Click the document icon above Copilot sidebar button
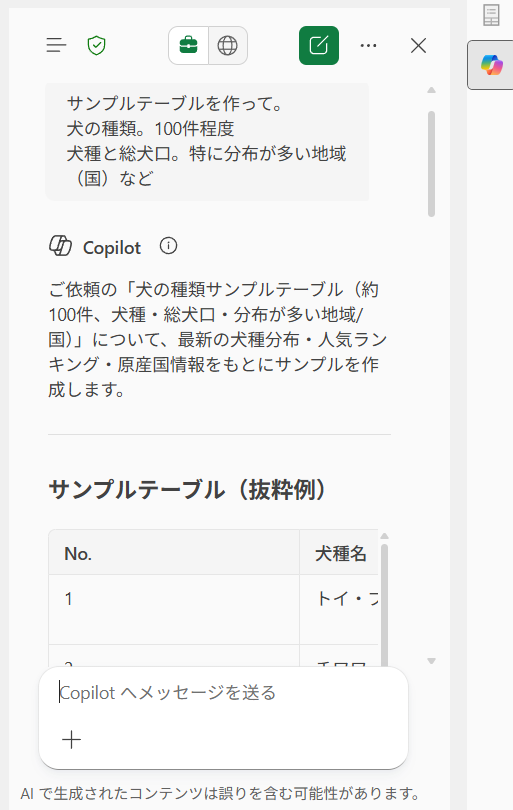Viewport: 513px width, 810px height. pyautogui.click(x=491, y=15)
